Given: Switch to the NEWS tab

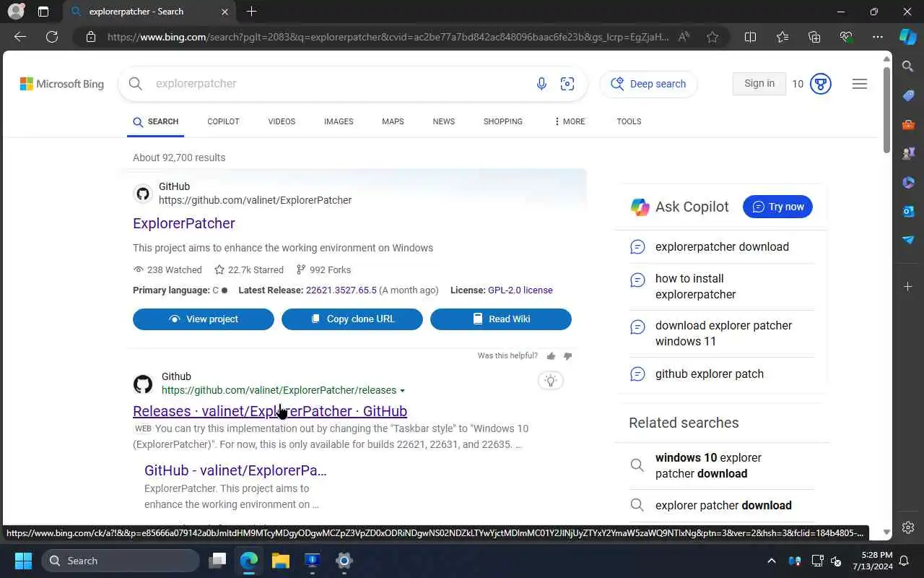Looking at the screenshot, I should (x=444, y=121).
